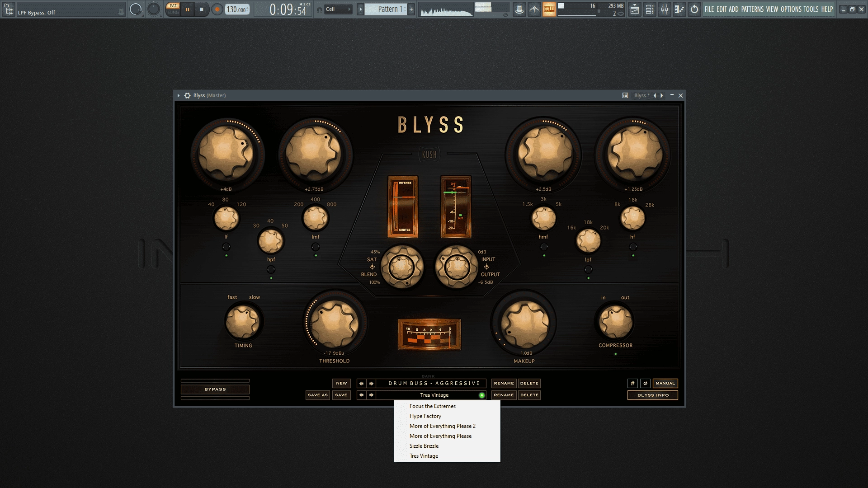Open the mixer icon
The image size is (868, 488).
(x=665, y=9)
